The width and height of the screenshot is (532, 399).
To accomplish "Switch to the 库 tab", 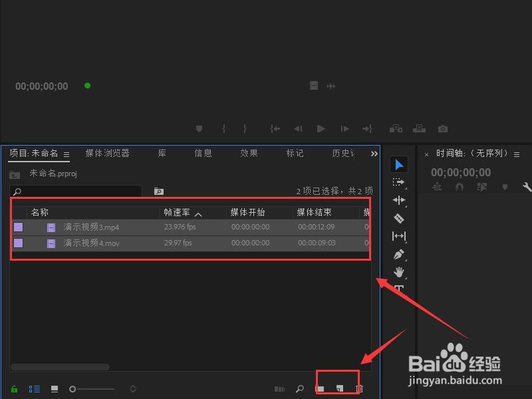I will pos(162,154).
